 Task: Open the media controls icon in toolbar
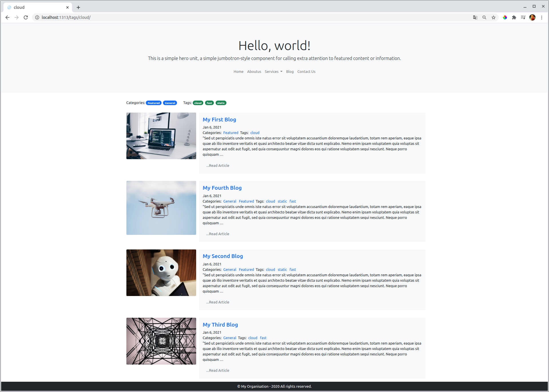pos(523,17)
